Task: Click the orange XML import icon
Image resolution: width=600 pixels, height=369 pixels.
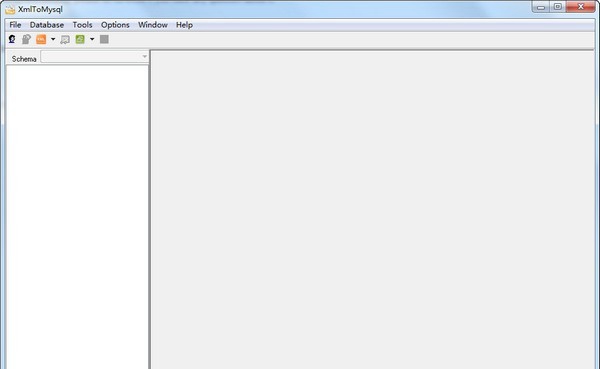Action: tap(41, 39)
